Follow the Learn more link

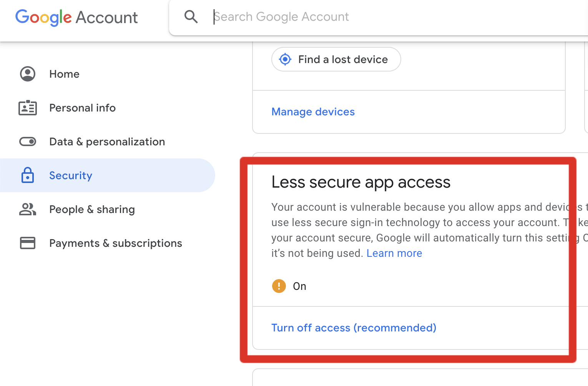pyautogui.click(x=394, y=253)
